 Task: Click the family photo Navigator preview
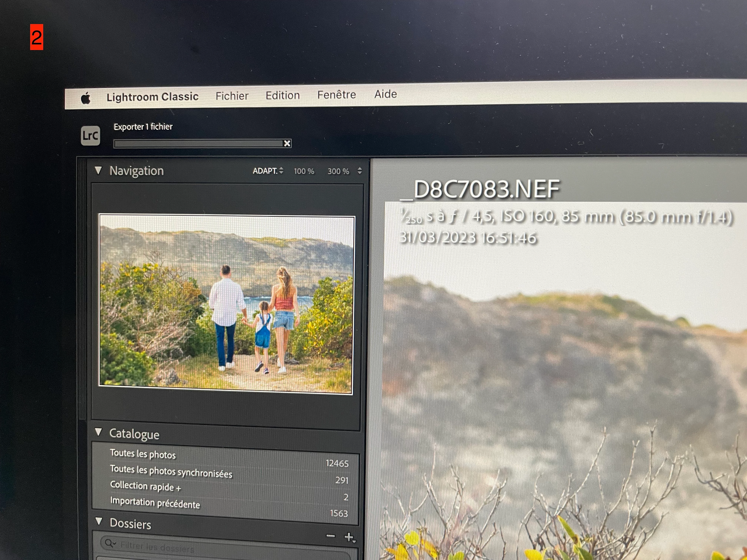point(226,304)
